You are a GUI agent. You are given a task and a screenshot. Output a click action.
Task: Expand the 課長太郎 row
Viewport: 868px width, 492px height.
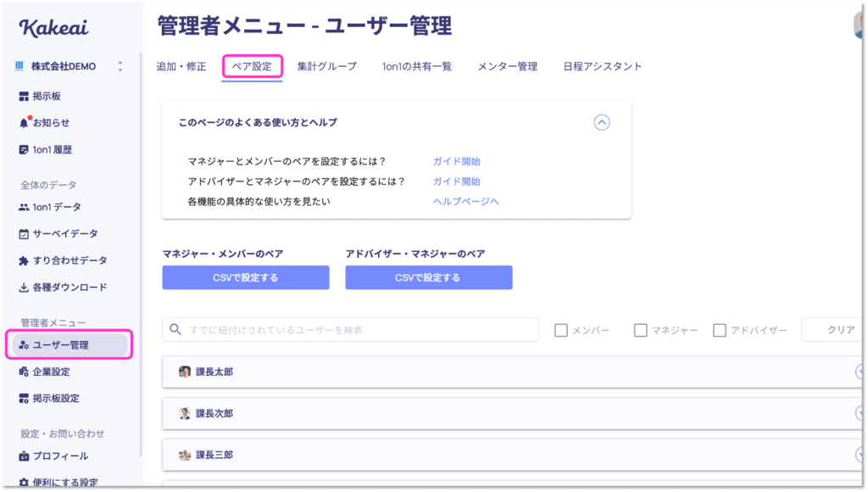(x=512, y=372)
